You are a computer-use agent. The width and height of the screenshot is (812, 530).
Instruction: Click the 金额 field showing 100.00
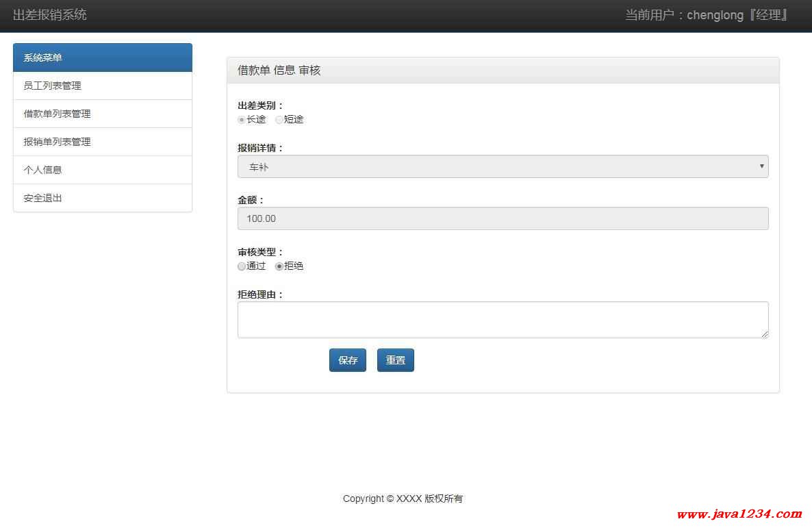coord(503,218)
